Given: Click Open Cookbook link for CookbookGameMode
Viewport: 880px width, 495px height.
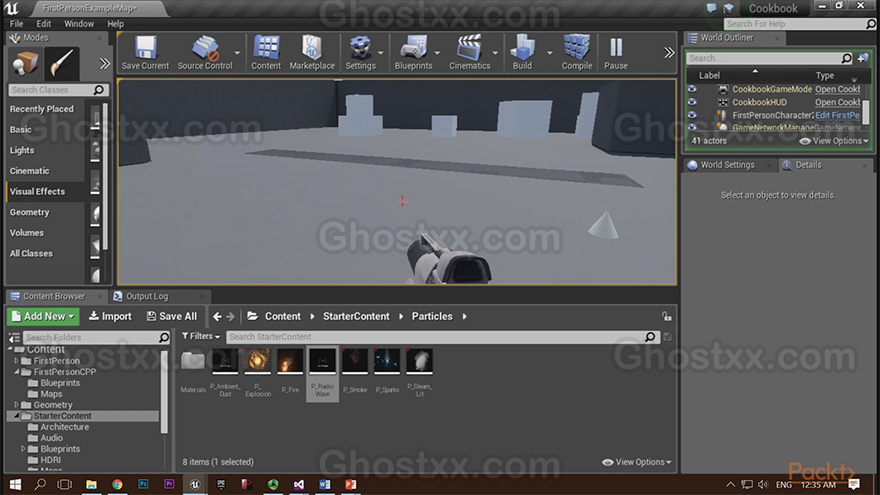Looking at the screenshot, I should pyautogui.click(x=837, y=89).
